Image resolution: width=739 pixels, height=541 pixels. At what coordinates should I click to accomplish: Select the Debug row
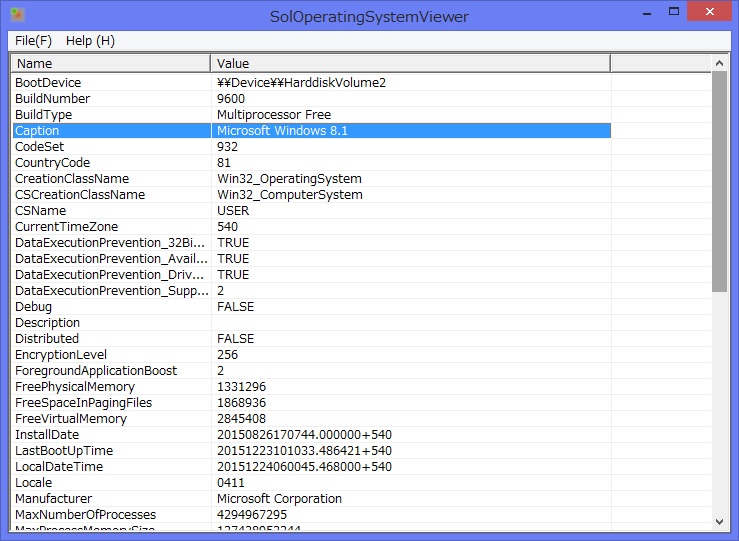point(312,307)
